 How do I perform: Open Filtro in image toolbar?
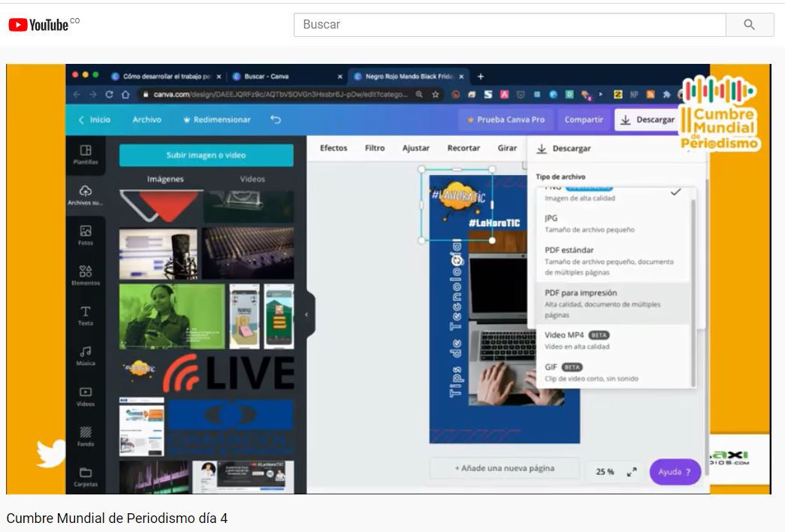click(x=375, y=148)
